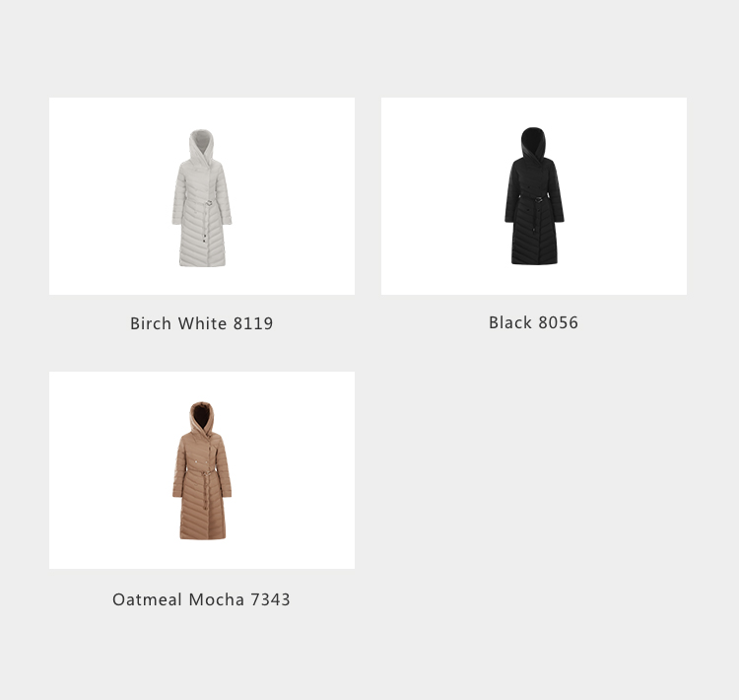Screen dimensions: 739x700
Task: Click the hood of the black coat
Action: [533, 142]
